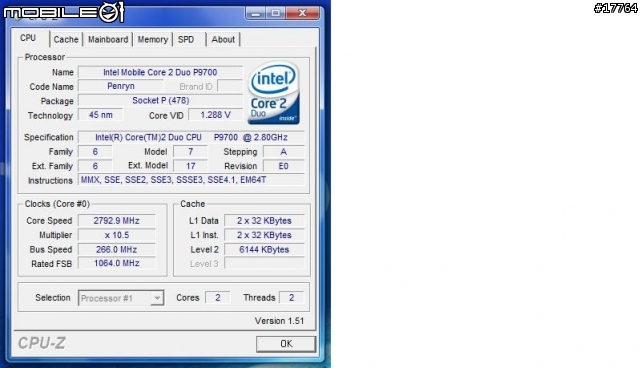The image size is (640, 368).
Task: Open the Processor #1 selection dropdown
Action: click(x=121, y=298)
